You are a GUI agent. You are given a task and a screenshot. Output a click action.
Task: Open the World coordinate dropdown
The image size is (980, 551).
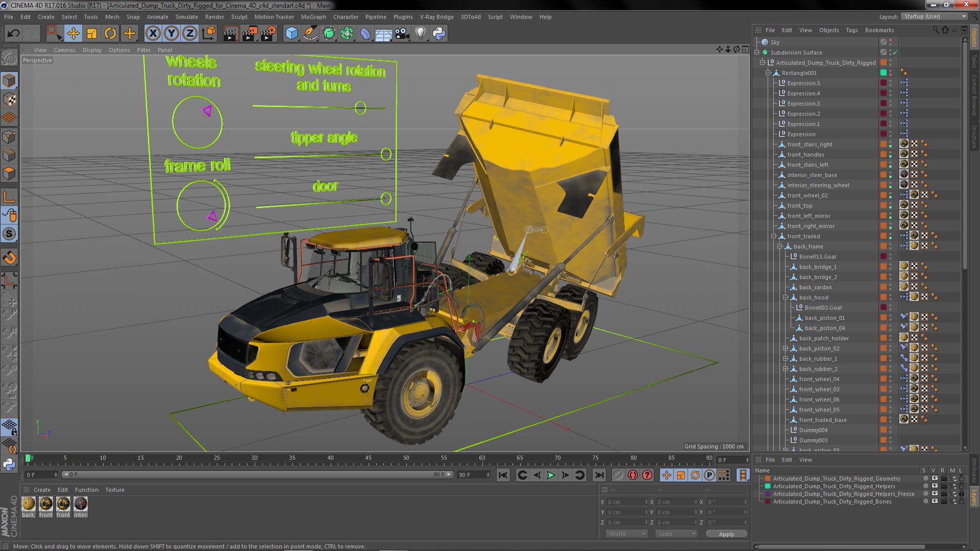[627, 534]
